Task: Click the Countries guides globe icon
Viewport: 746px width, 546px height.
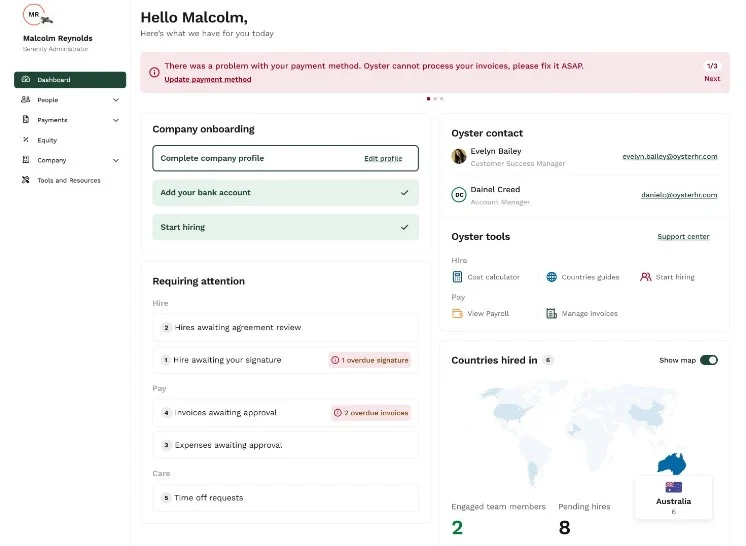Action: pos(551,277)
